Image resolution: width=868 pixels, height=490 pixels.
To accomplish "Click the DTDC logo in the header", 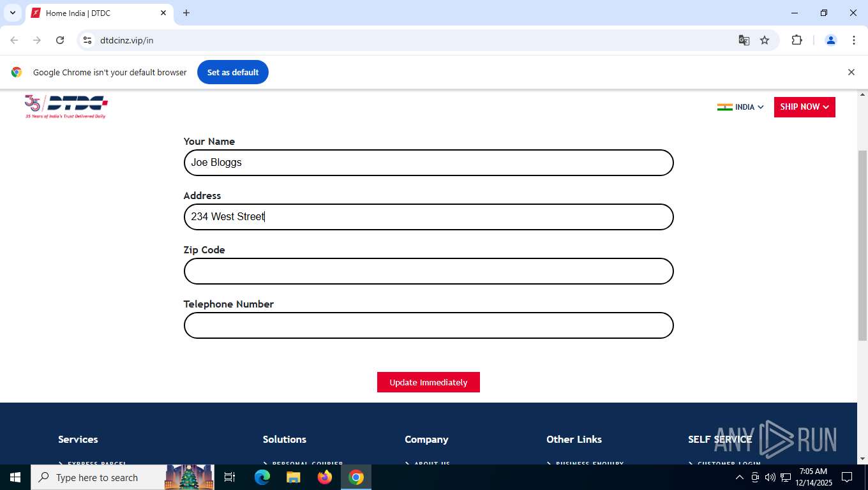I will [66, 107].
